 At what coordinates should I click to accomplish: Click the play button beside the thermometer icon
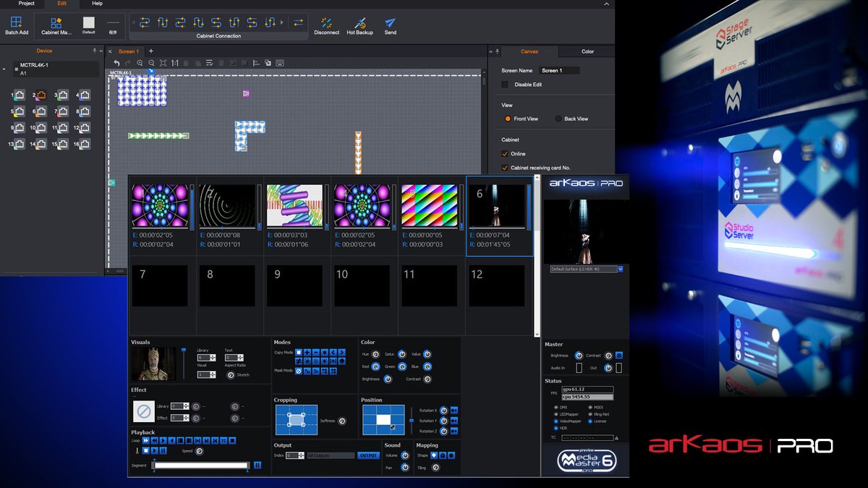(154, 450)
